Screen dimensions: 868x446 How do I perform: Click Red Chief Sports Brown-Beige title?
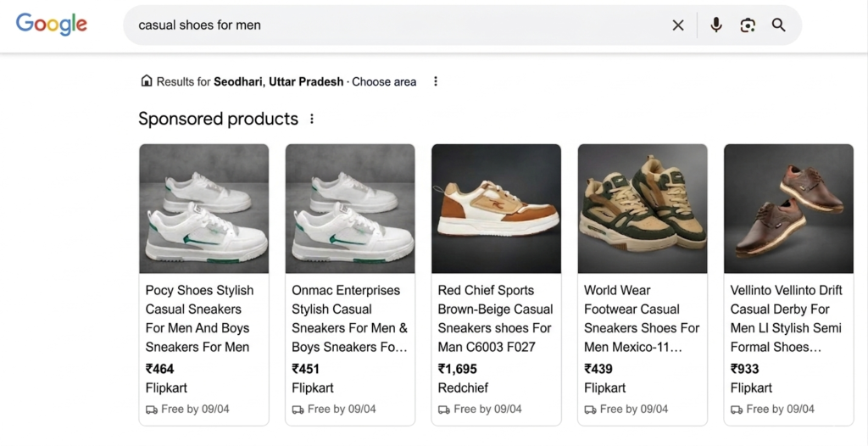pyautogui.click(x=495, y=319)
